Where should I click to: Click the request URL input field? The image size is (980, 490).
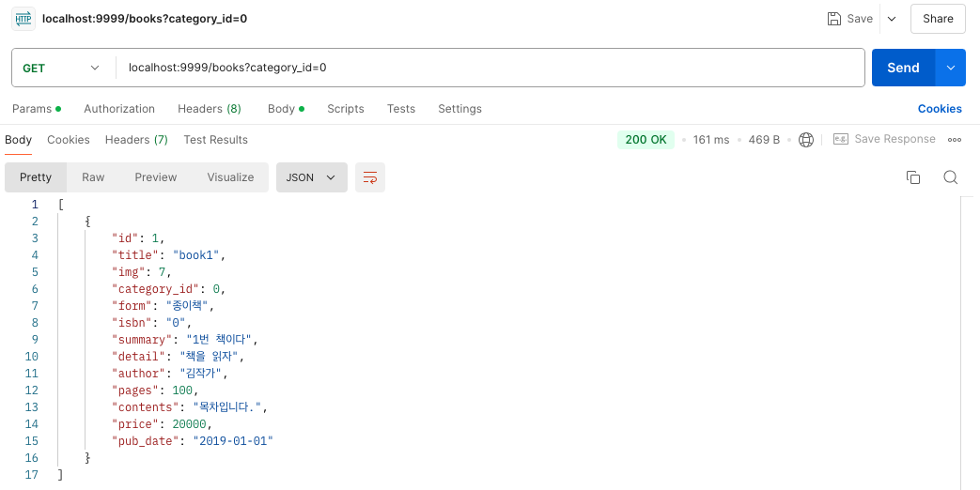pyautogui.click(x=490, y=68)
